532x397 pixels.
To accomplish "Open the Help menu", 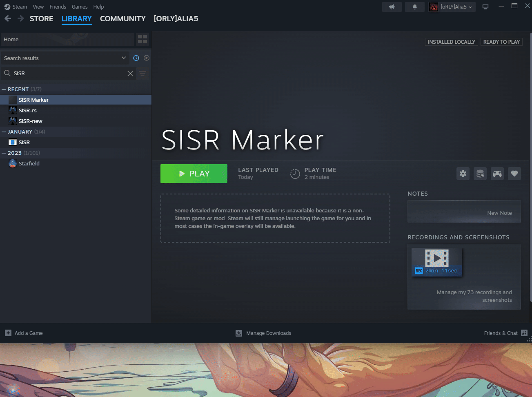I will click(98, 7).
